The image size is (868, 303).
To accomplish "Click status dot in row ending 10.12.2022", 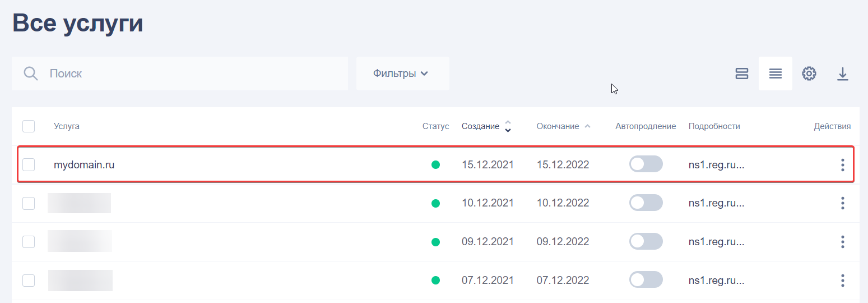I will (435, 203).
